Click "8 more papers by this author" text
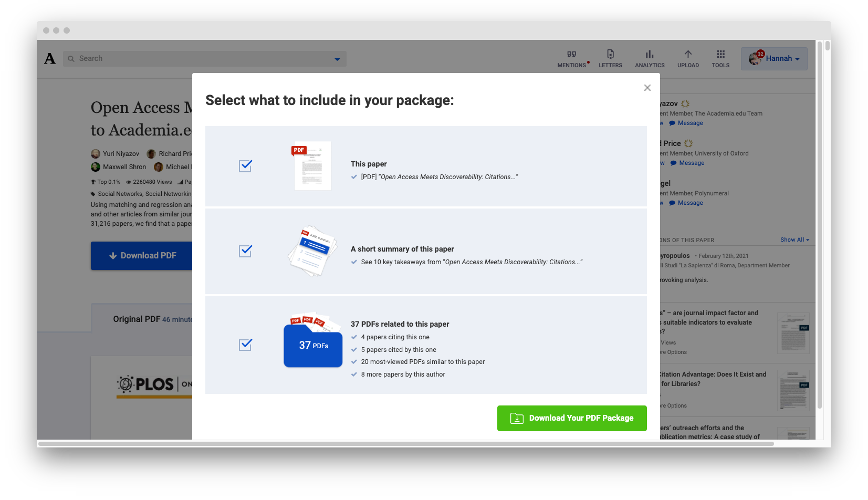Screen dimensions: 868x500 coord(403,374)
